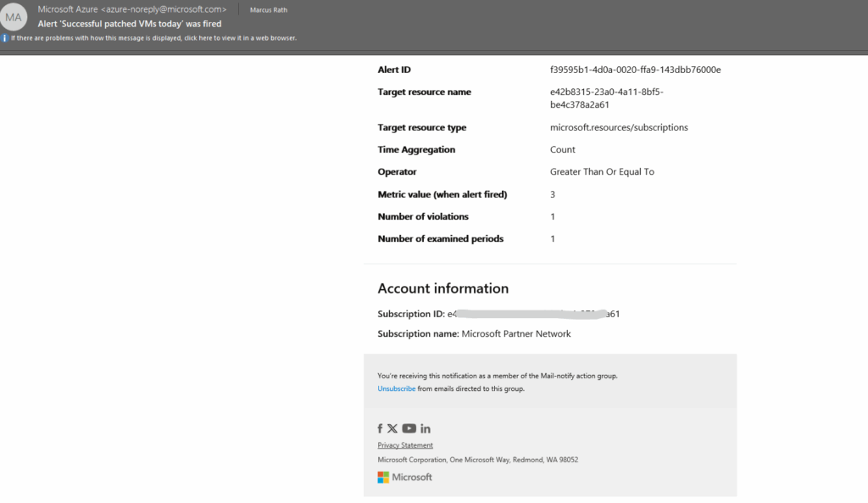The height and width of the screenshot is (503, 868).
Task: Click the Target resource type label
Action: (x=422, y=127)
